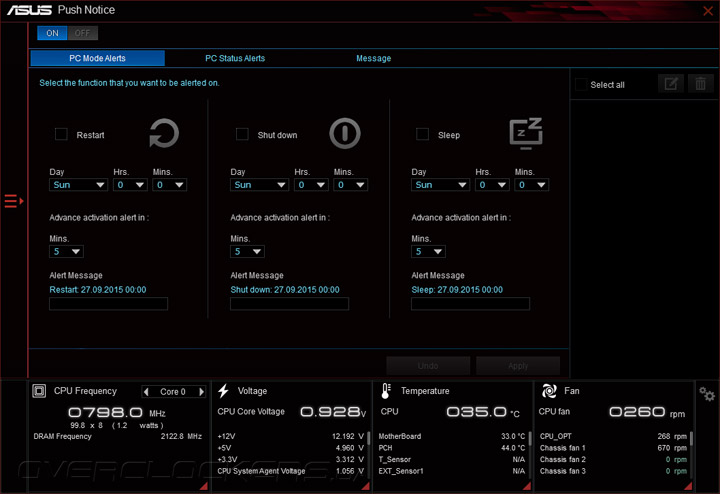This screenshot has height=494, width=720.
Task: Switch to PC Mode Alerts tab
Action: coord(97,58)
